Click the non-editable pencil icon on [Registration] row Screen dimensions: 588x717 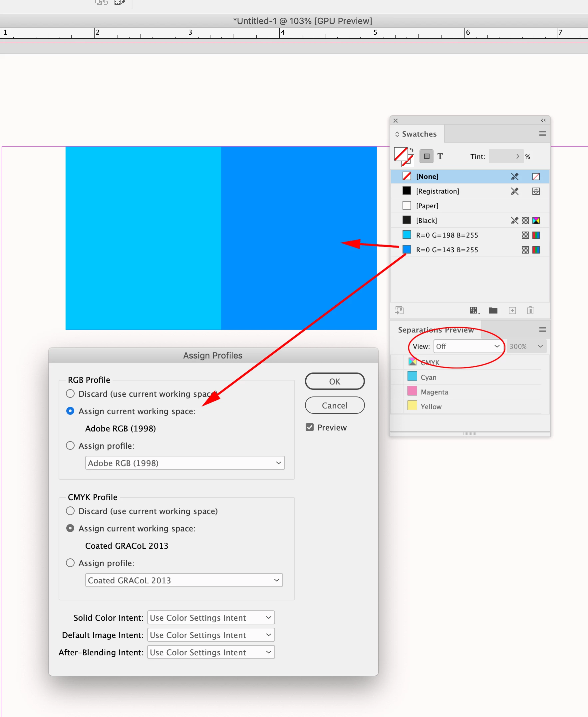coord(514,191)
